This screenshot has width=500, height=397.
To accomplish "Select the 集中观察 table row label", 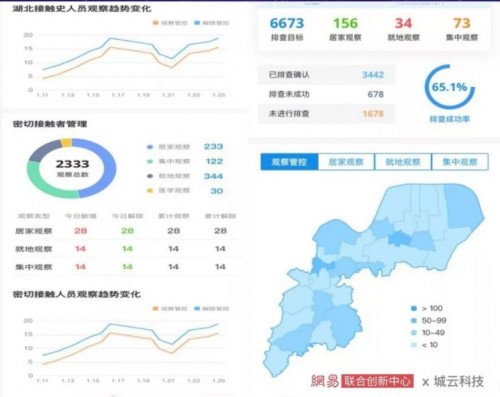I will (34, 267).
